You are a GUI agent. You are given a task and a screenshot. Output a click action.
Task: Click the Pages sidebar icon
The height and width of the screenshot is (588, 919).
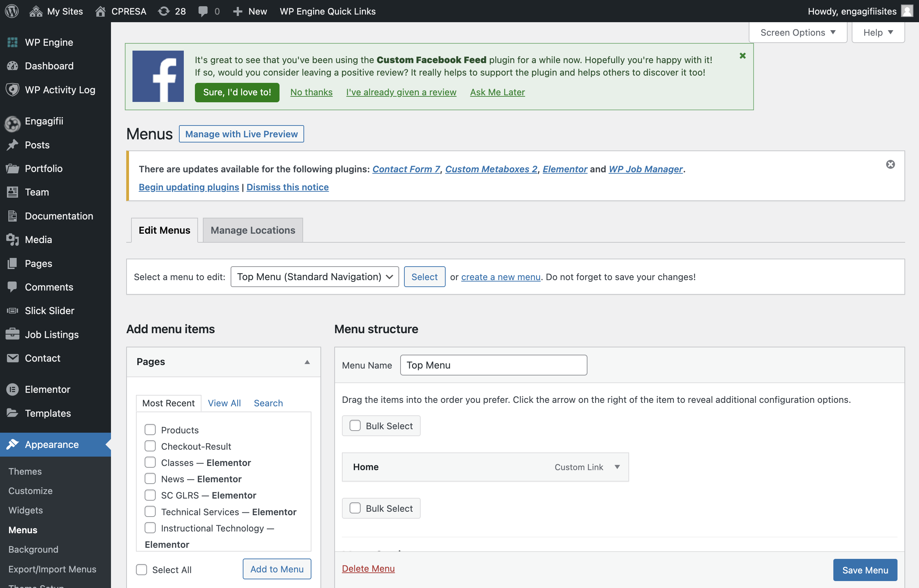12,263
